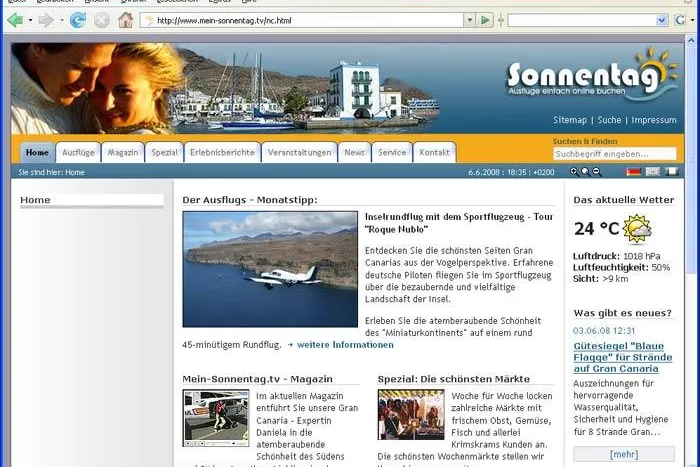
Task: Click Home in the left sidebar
Action: tap(35, 200)
